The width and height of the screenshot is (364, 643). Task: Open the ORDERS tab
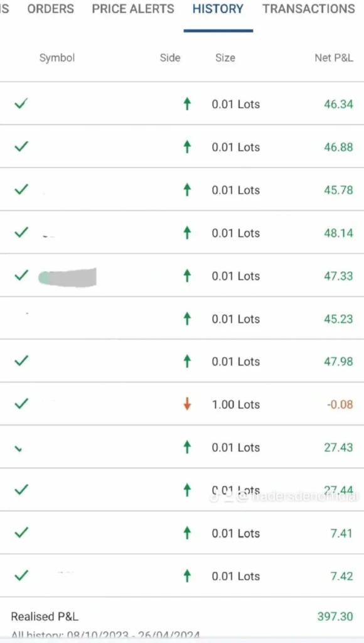coord(50,9)
